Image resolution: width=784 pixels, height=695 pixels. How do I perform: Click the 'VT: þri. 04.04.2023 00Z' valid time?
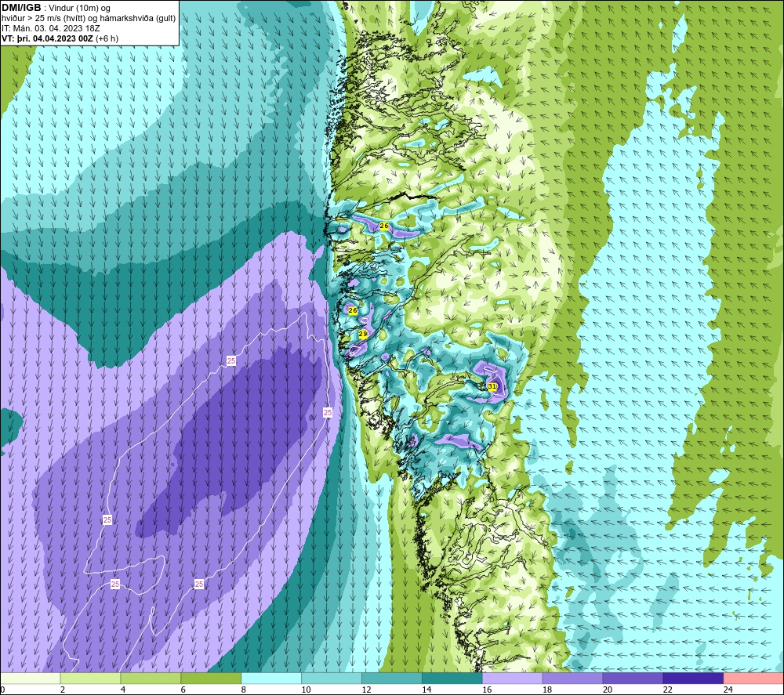[48, 38]
